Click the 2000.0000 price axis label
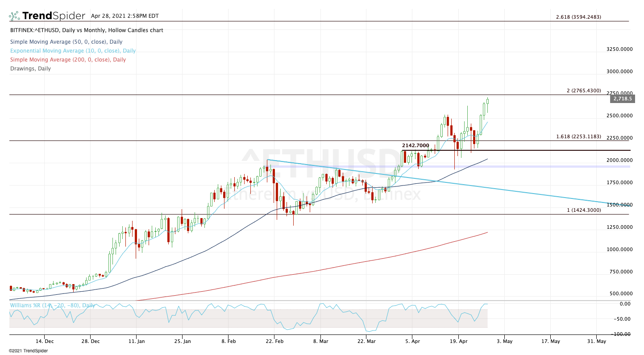This screenshot has height=355, width=644. pyautogui.click(x=620, y=160)
